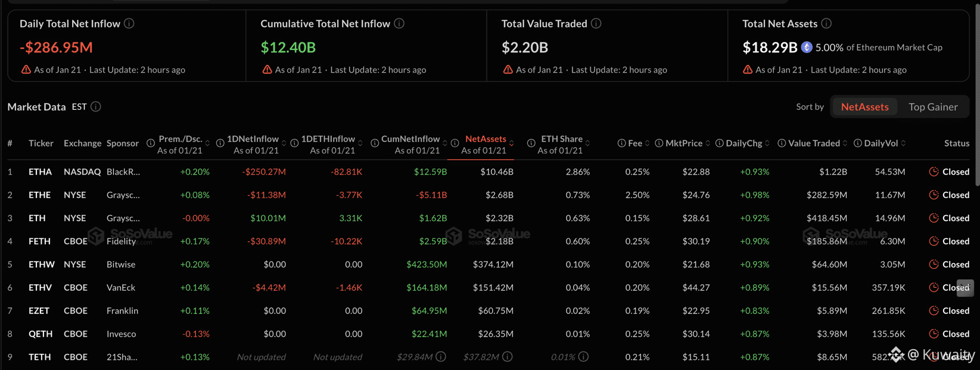
Task: Click info icon before Prem./Dsc. column header
Action: point(151,144)
